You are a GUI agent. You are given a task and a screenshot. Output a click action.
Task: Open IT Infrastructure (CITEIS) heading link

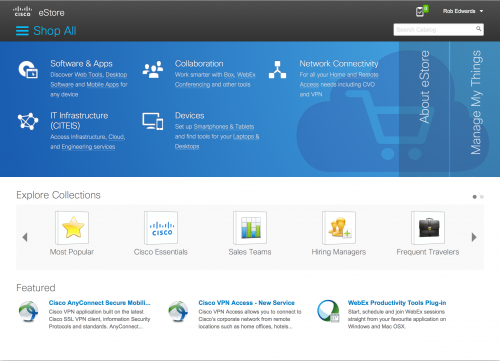click(x=79, y=120)
